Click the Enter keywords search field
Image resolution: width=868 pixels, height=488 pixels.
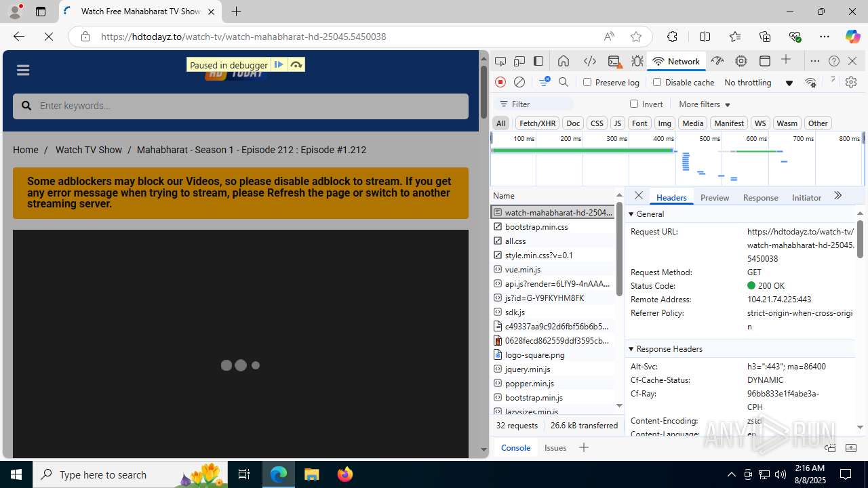point(241,106)
